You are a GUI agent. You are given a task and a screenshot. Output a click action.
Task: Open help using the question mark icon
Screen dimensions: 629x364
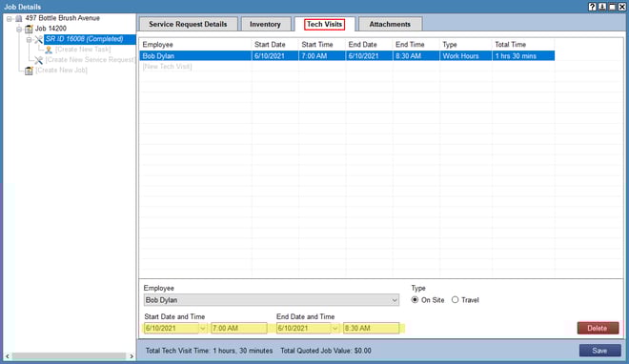(592, 7)
